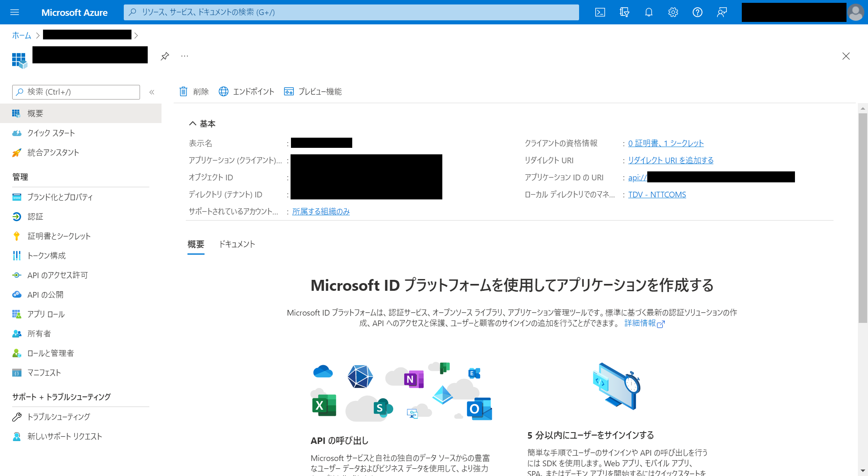
Task: Open the directory and subscription filter icon
Action: click(625, 12)
